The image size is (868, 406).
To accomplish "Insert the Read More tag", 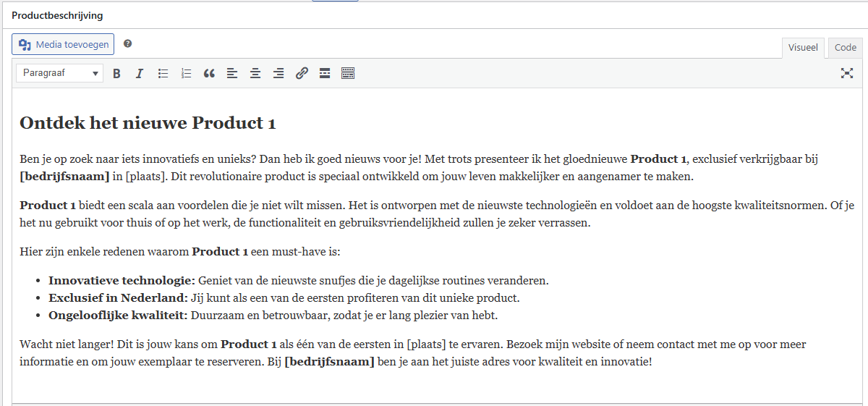I will click(x=325, y=73).
